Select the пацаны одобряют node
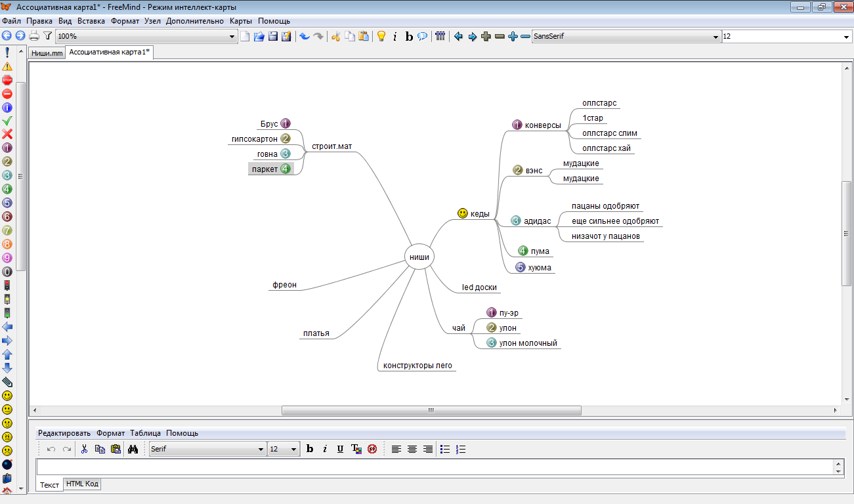Screen dimensions: 854x504 click(605, 206)
